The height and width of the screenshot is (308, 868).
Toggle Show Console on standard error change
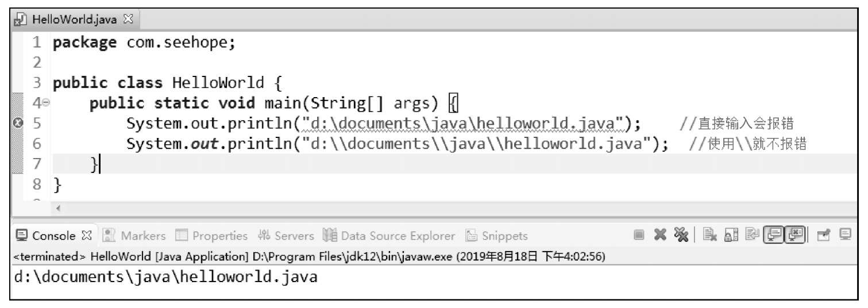(796, 235)
